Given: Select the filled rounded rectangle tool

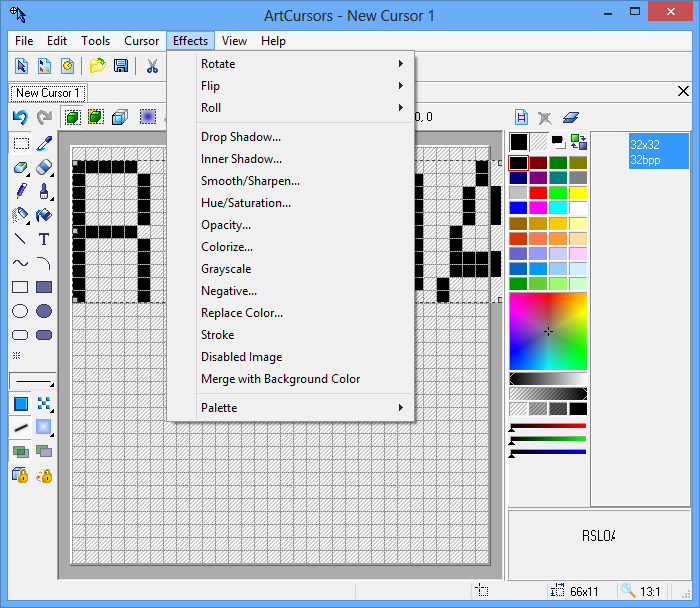Looking at the screenshot, I should [x=44, y=335].
